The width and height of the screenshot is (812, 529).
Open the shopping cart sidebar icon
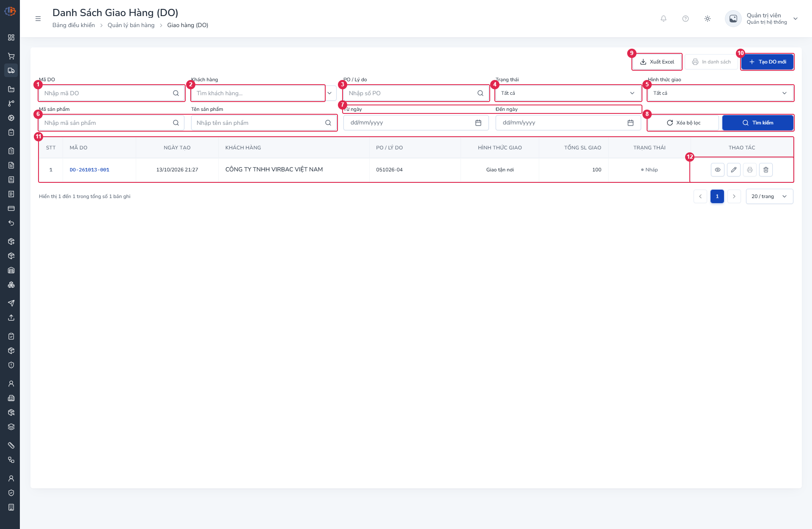click(11, 56)
